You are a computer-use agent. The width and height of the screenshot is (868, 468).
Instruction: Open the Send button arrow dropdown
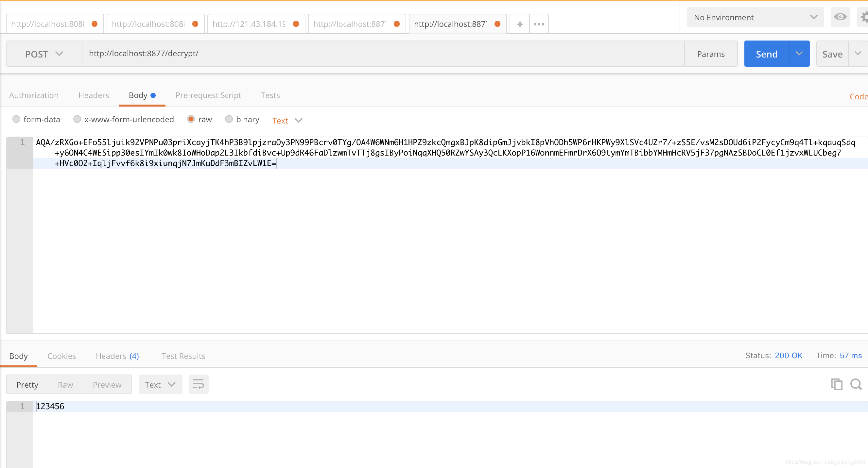[799, 54]
